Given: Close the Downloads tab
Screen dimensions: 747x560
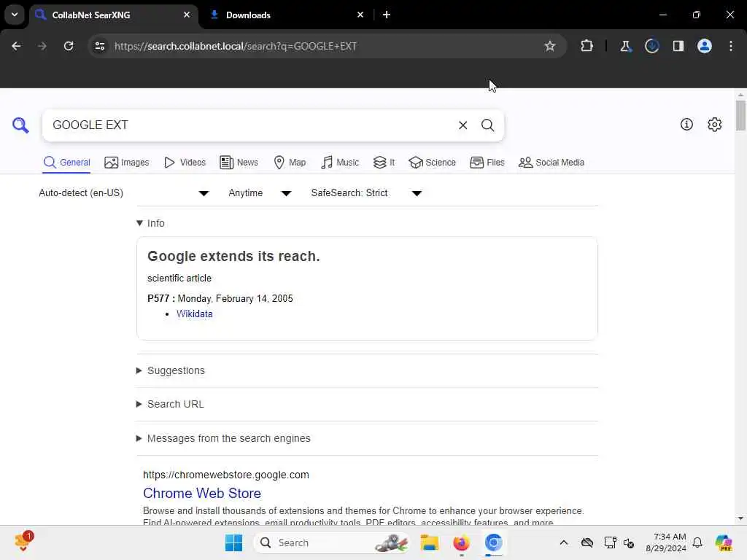Looking at the screenshot, I should (360, 15).
